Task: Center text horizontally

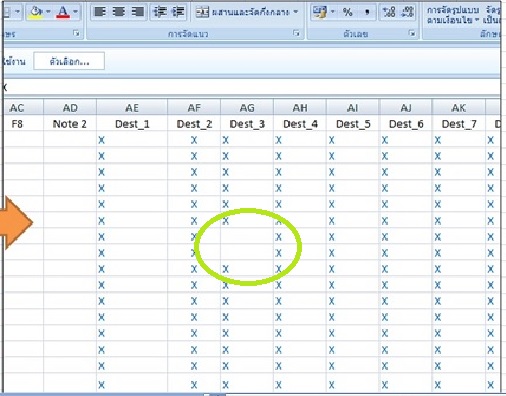Action: [x=119, y=12]
